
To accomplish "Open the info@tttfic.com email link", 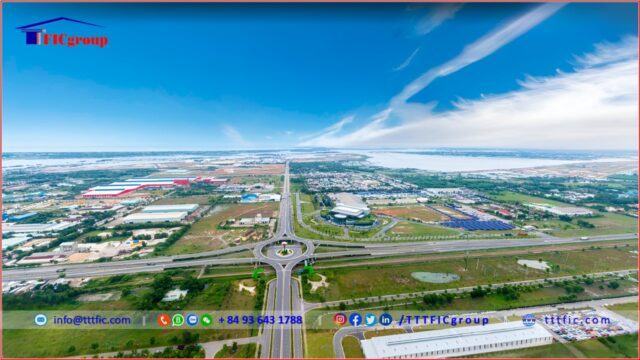I will click(92, 320).
